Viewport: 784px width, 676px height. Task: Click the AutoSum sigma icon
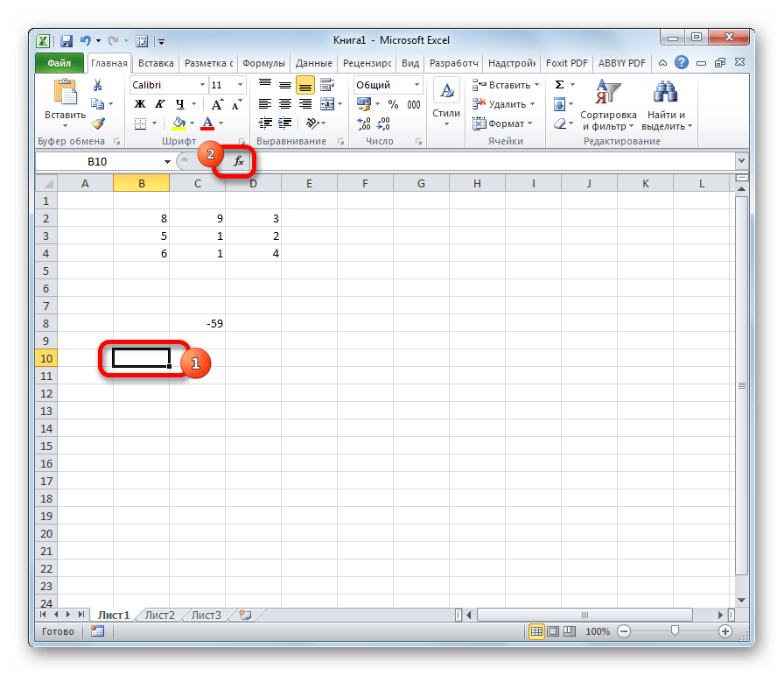559,85
